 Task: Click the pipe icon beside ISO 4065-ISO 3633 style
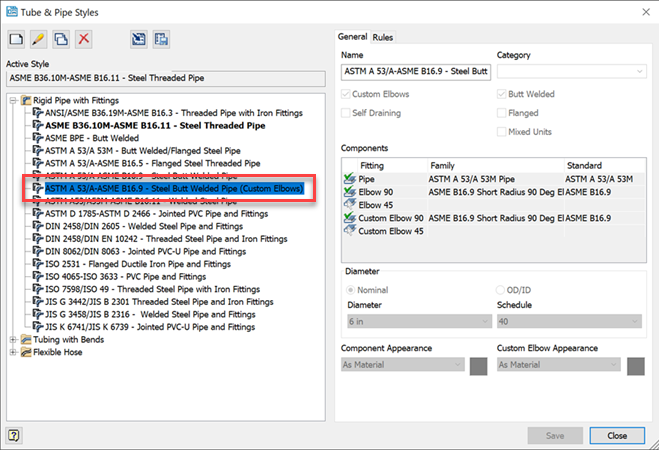click(x=38, y=276)
